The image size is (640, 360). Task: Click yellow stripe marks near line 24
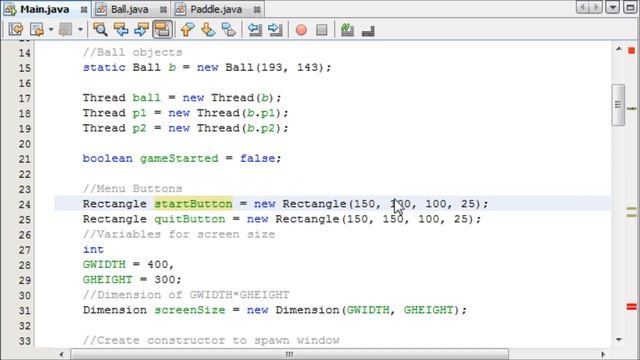(631, 212)
